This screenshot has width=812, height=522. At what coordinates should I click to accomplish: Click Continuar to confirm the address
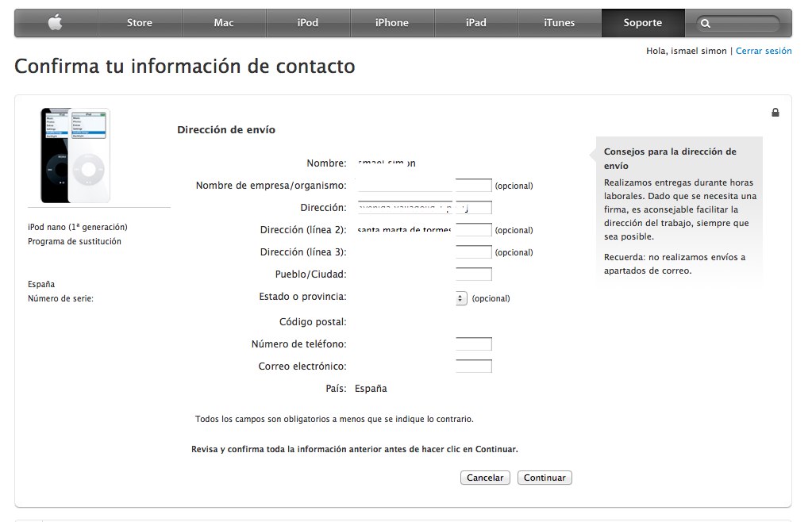545,478
